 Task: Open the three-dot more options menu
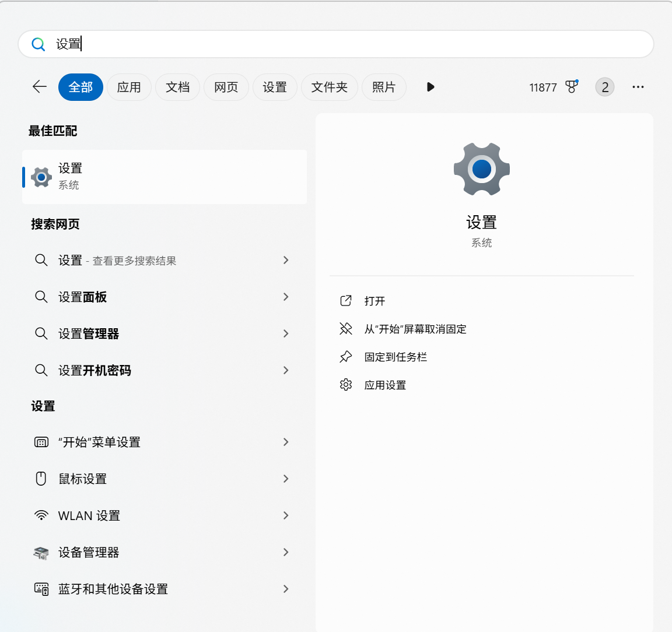(638, 87)
